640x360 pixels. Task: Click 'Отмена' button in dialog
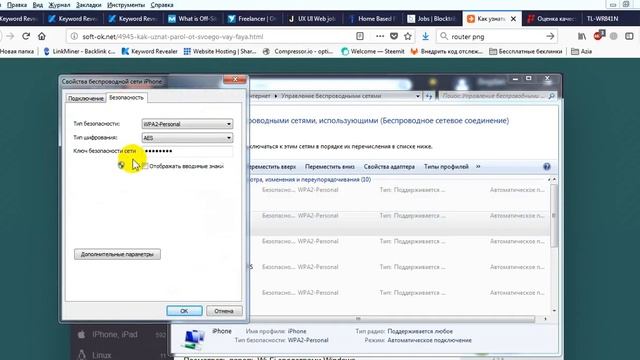(224, 311)
